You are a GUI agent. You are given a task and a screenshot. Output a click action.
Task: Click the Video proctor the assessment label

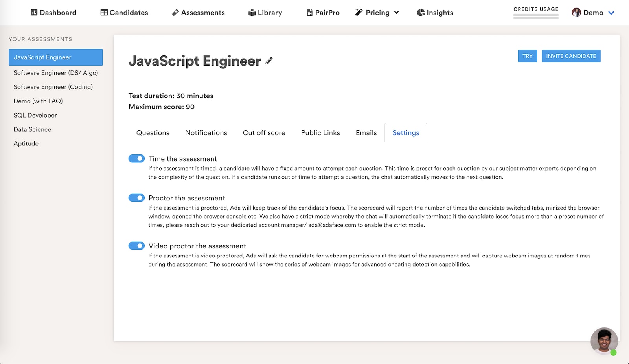[197, 246]
